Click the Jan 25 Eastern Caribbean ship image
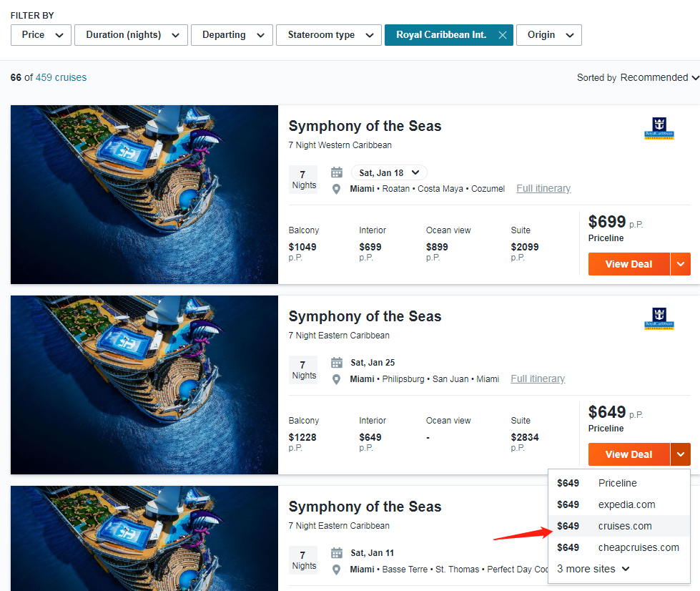The image size is (700, 591). coord(144,385)
